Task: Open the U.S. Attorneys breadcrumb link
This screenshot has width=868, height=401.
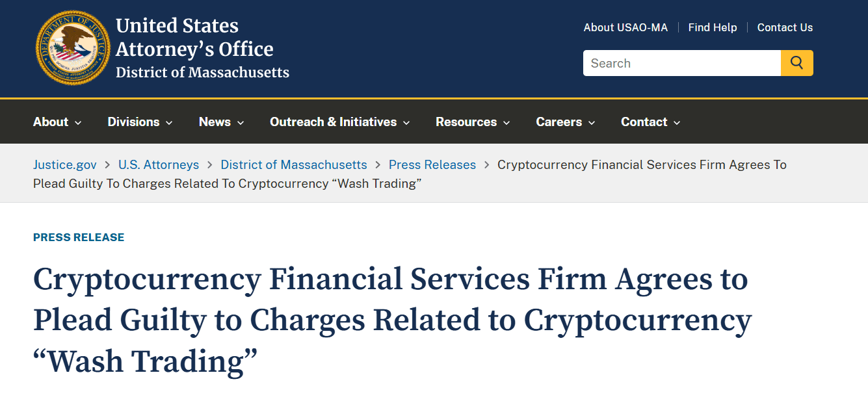Action: (x=159, y=164)
